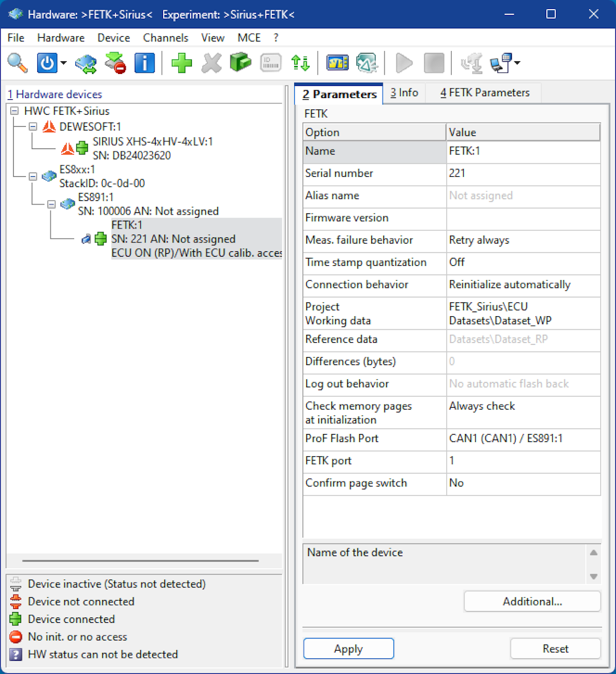Click description box scroll down arrow
This screenshot has width=616, height=674.
point(594,577)
